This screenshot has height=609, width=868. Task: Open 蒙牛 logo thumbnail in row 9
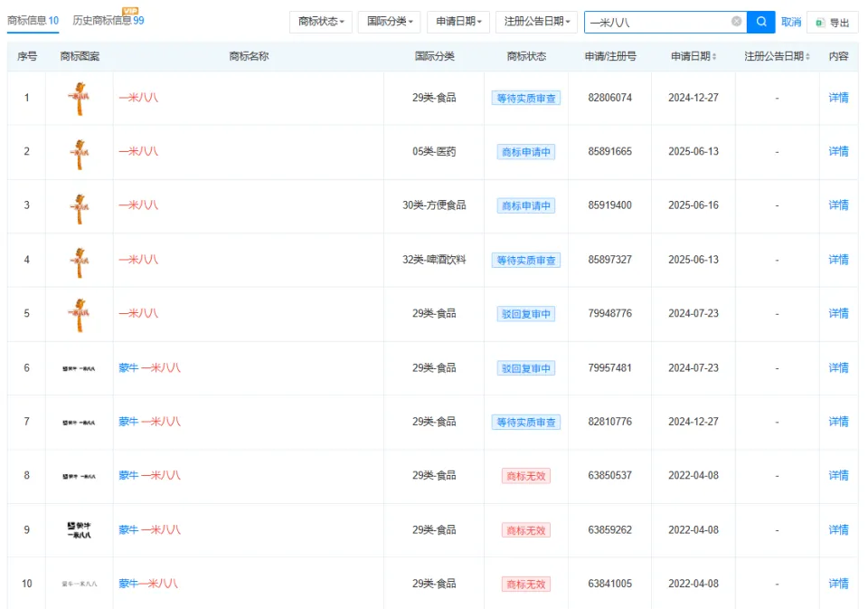pos(80,530)
